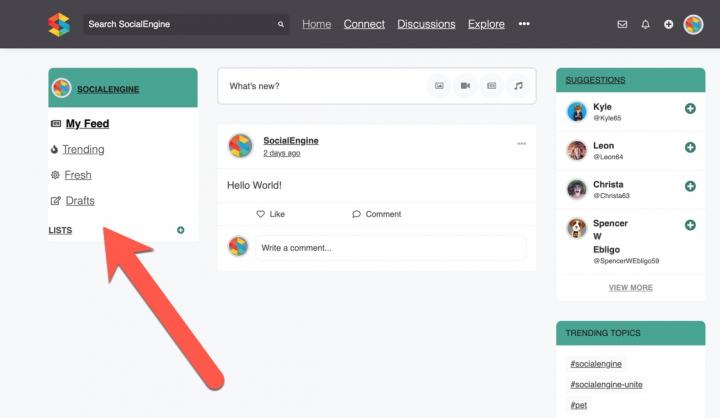This screenshot has height=418, width=720.
Task: Open the Connect nav link
Action: [364, 24]
